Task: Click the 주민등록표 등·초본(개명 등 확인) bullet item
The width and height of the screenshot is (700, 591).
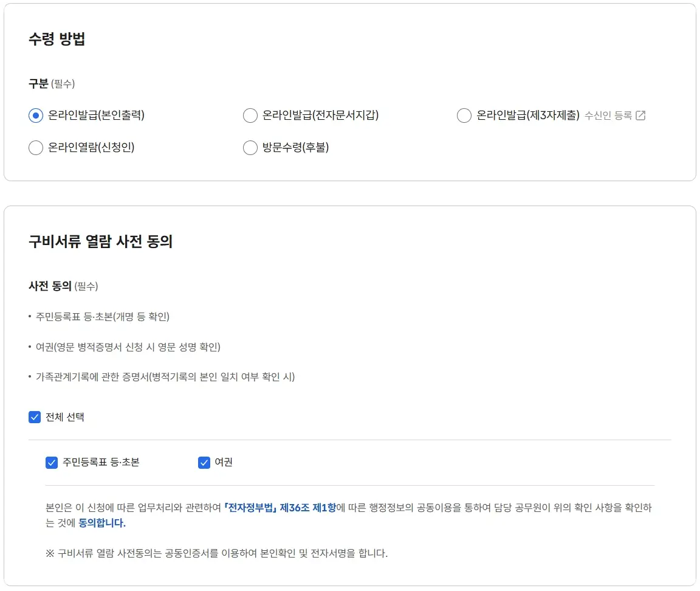Action: point(103,317)
